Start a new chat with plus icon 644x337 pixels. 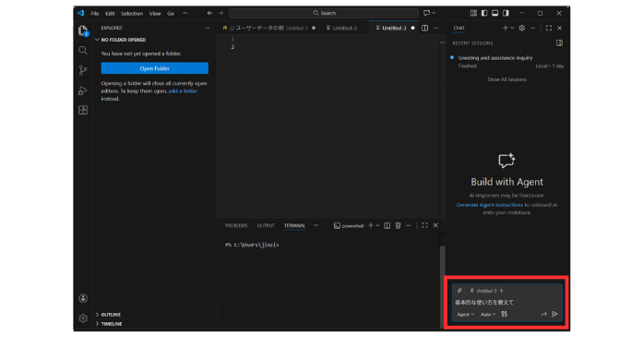pyautogui.click(x=506, y=28)
